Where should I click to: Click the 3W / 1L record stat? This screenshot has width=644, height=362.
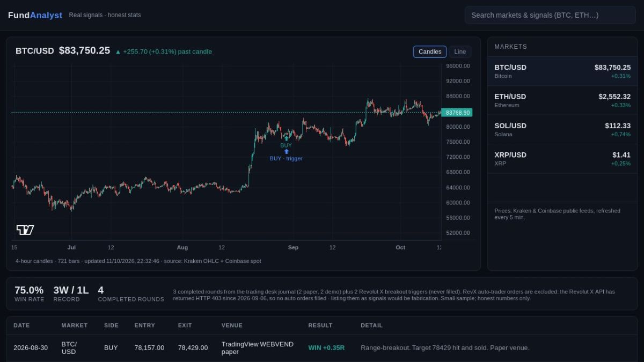click(71, 290)
